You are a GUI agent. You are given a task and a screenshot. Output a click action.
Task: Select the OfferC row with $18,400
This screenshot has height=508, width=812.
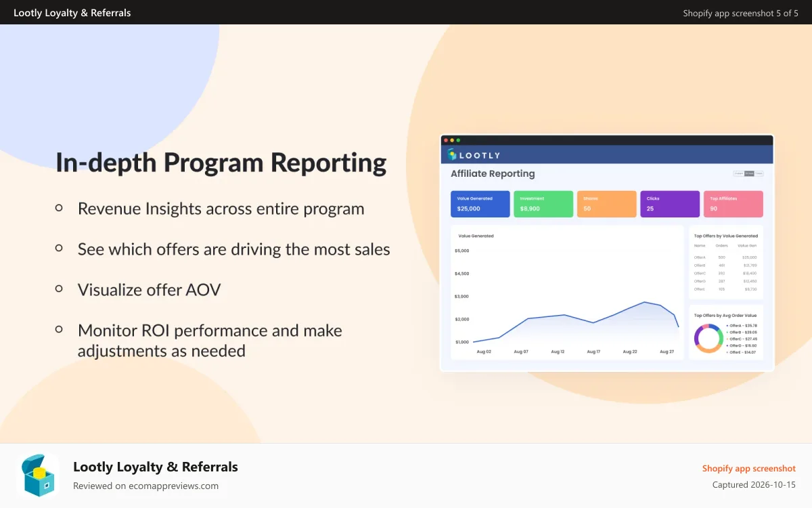click(725, 273)
